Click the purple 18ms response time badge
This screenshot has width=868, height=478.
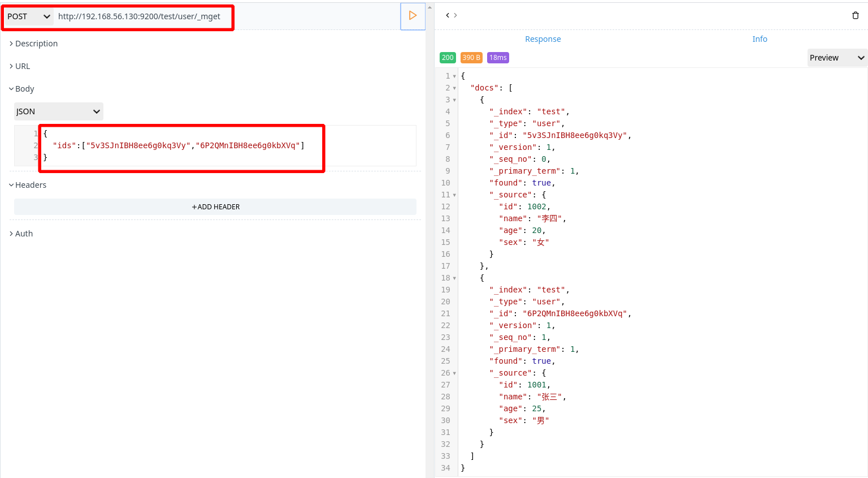[x=497, y=57]
